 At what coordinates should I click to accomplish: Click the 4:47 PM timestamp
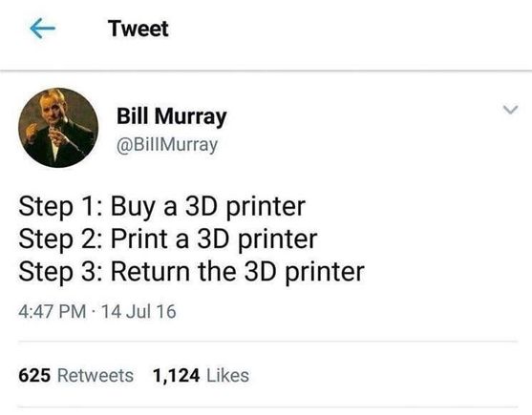click(53, 311)
